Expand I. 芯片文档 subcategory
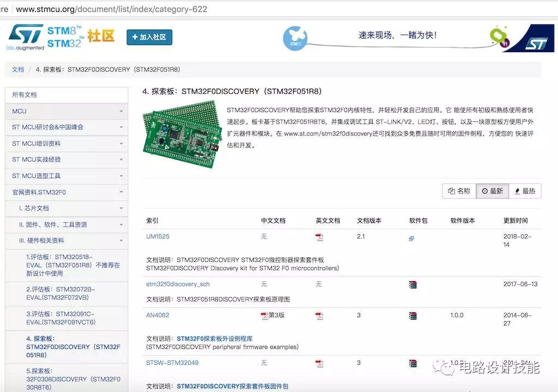Image resolution: width=558 pixels, height=392 pixels. click(x=66, y=209)
